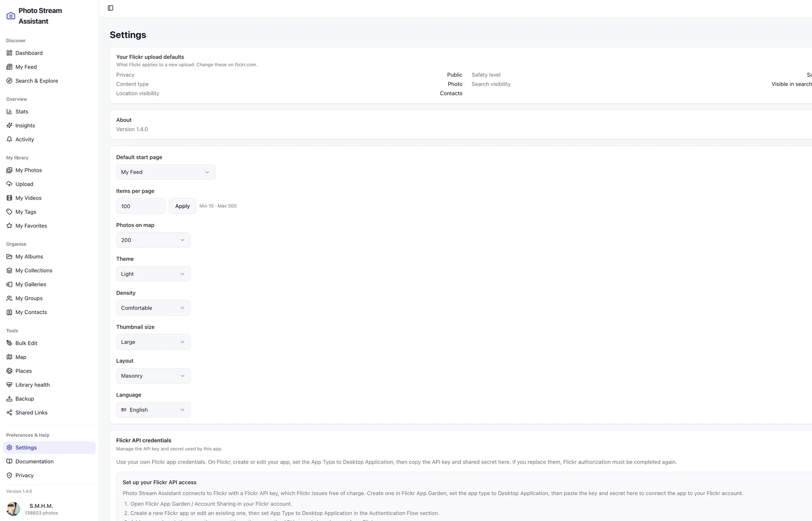Open the Density dropdown showing Comfortable
The image size is (812, 521).
(153, 308)
